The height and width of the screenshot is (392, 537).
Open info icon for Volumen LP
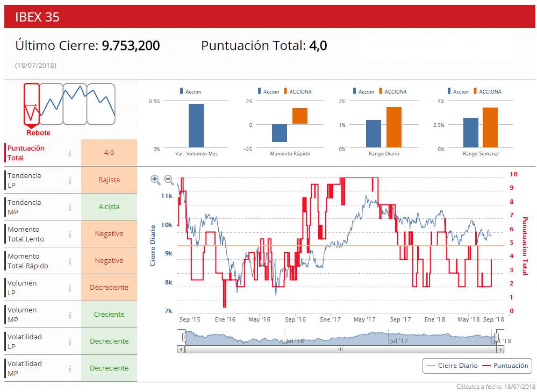coord(70,288)
